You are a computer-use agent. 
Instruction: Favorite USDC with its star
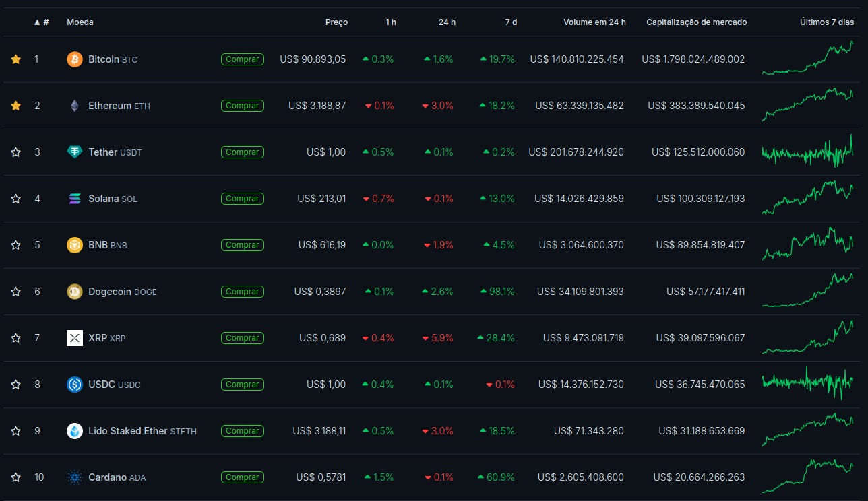[16, 385]
